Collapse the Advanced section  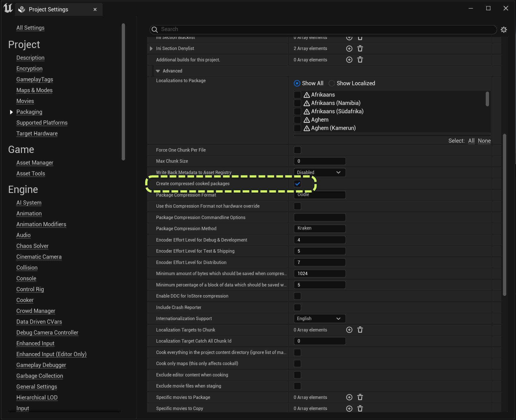click(x=158, y=71)
